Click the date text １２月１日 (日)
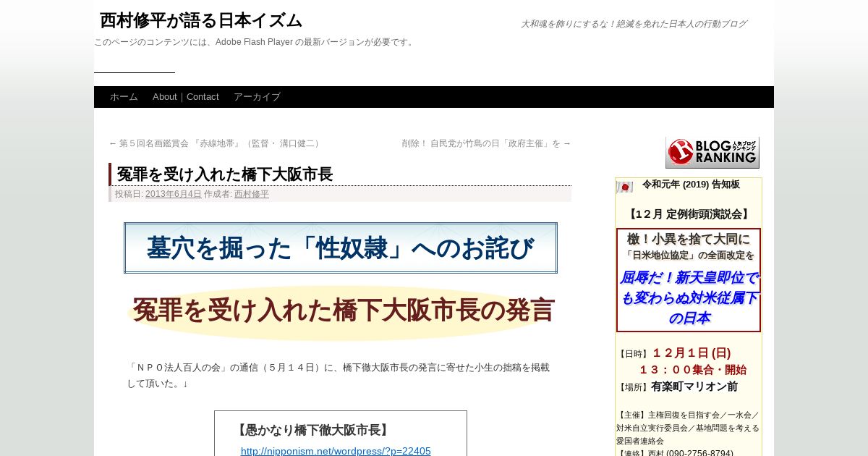The image size is (868, 456). 692,353
